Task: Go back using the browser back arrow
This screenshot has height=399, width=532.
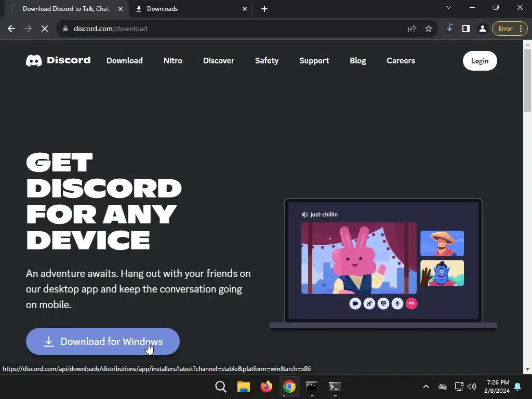Action: [x=11, y=29]
